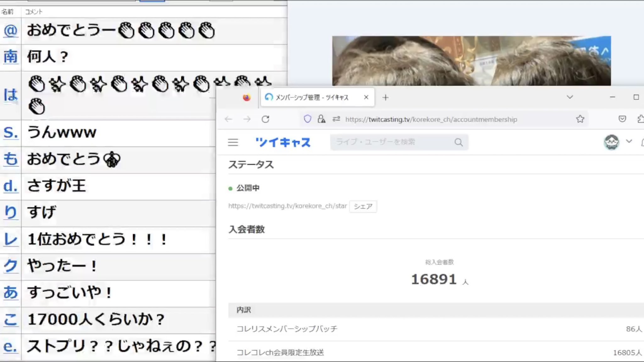Select the やったー！ comment
This screenshot has height=362, width=644.
coord(62,266)
